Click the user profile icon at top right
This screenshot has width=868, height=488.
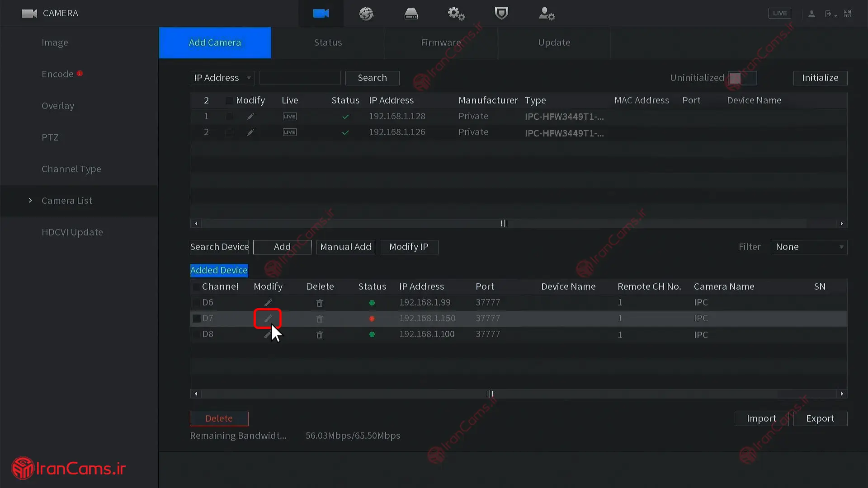pos(811,14)
